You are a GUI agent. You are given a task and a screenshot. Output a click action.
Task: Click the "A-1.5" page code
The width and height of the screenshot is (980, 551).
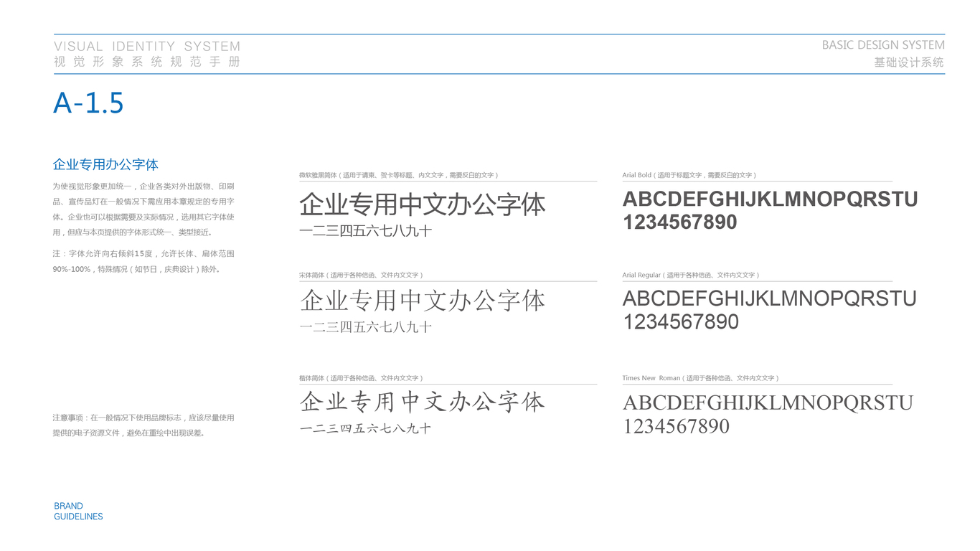(88, 103)
